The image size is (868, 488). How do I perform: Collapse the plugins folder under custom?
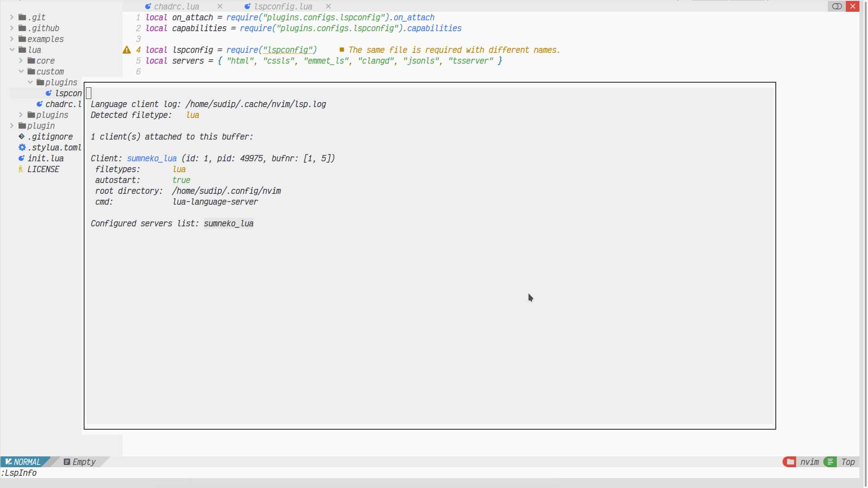coord(30,82)
